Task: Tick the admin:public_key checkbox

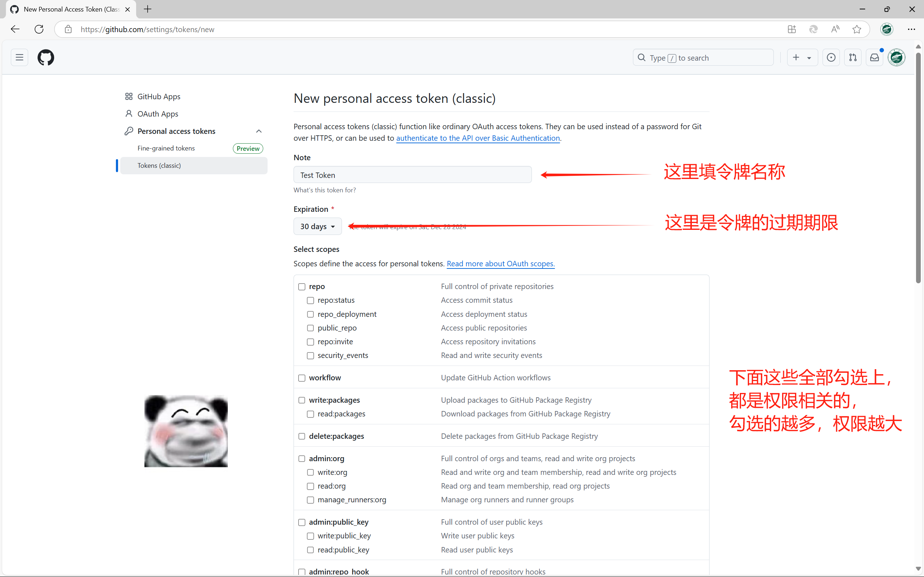Action: click(x=302, y=522)
